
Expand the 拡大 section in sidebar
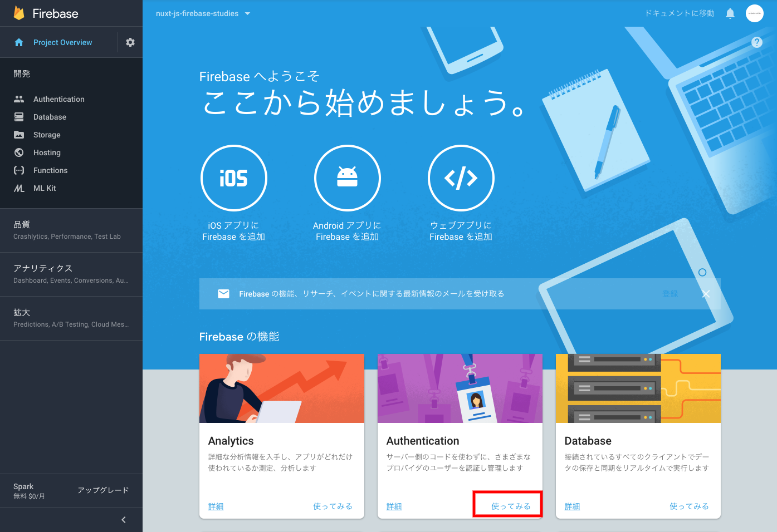click(71, 318)
